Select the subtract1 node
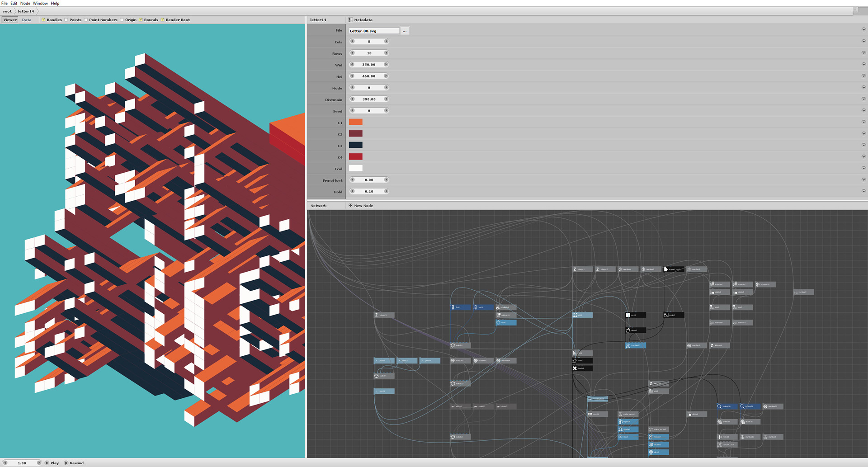This screenshot has height=467, width=868. coord(506,315)
